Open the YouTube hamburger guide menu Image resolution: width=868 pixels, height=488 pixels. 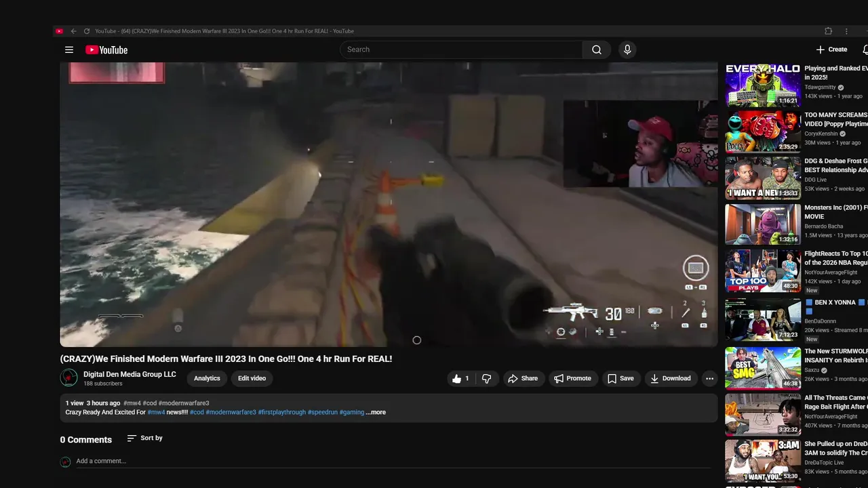tap(68, 49)
